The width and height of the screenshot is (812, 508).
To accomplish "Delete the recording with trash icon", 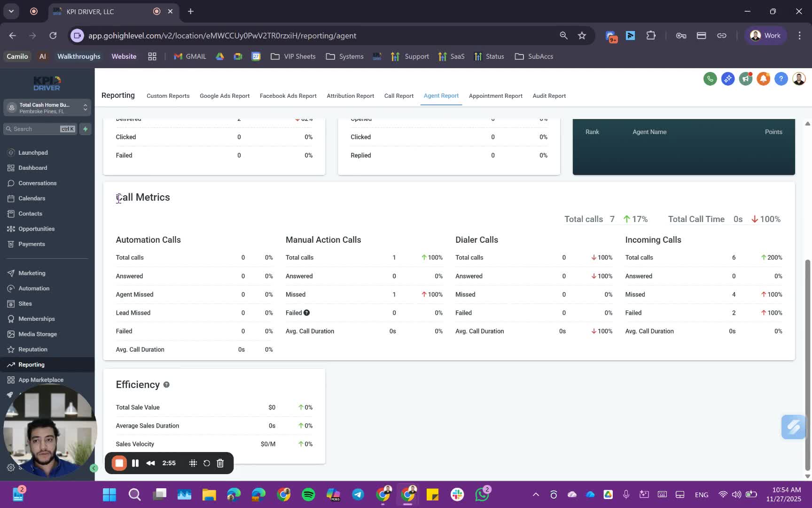I will tap(220, 463).
